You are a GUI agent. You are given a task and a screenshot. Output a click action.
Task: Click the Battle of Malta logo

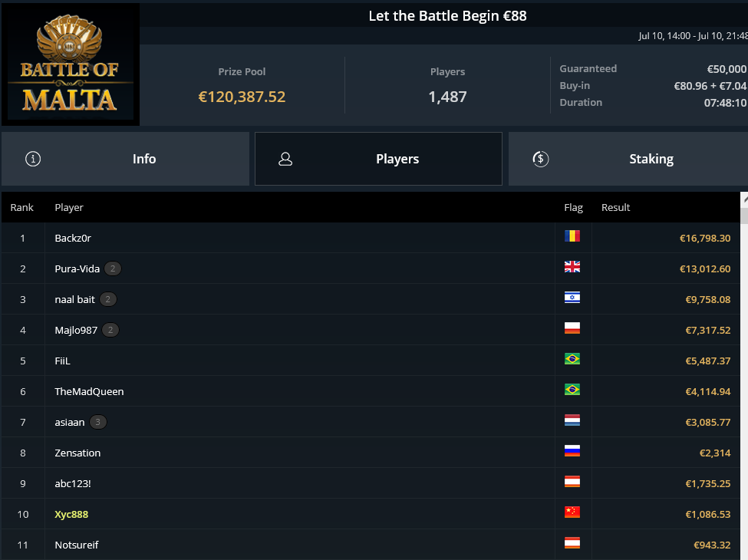[70, 64]
